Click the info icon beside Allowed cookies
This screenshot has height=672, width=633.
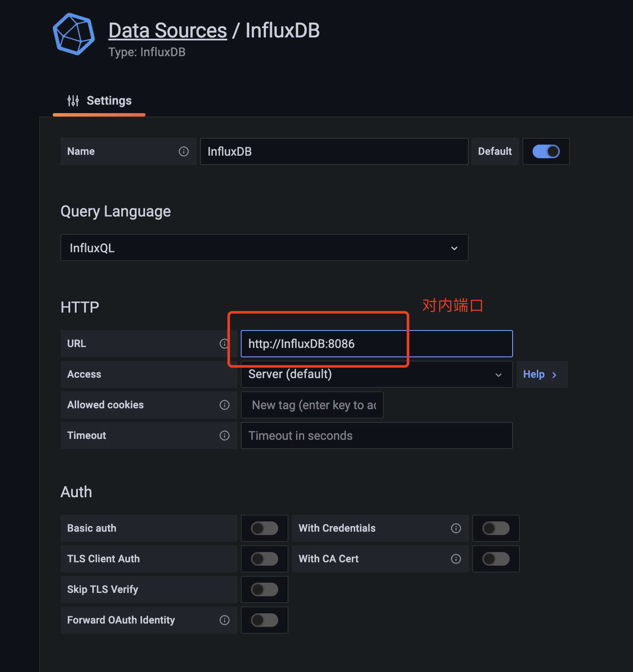(x=225, y=405)
